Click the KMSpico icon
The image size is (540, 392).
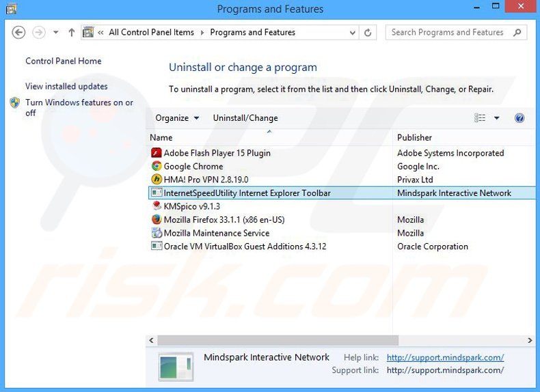click(x=157, y=206)
